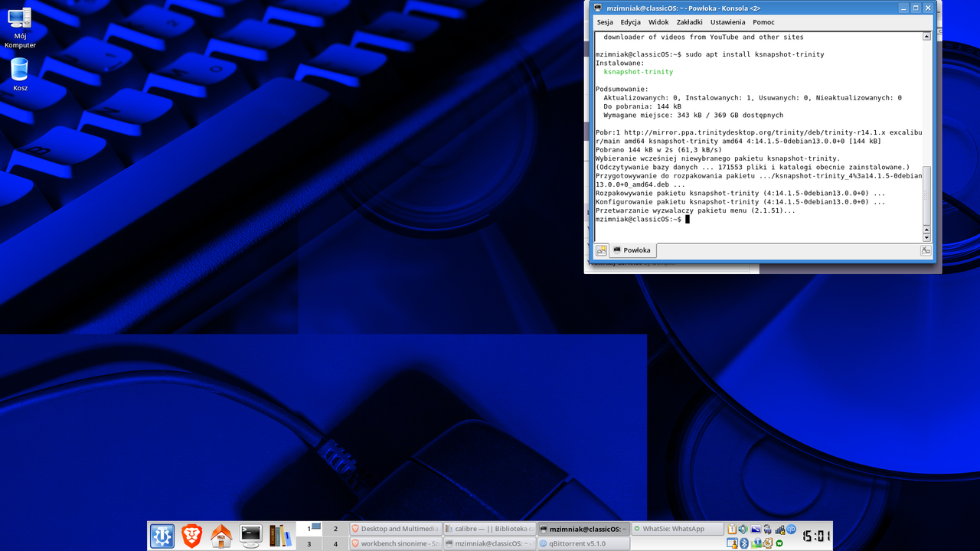Activate the calibre Biblioteka taskbar entry

pyautogui.click(x=489, y=529)
